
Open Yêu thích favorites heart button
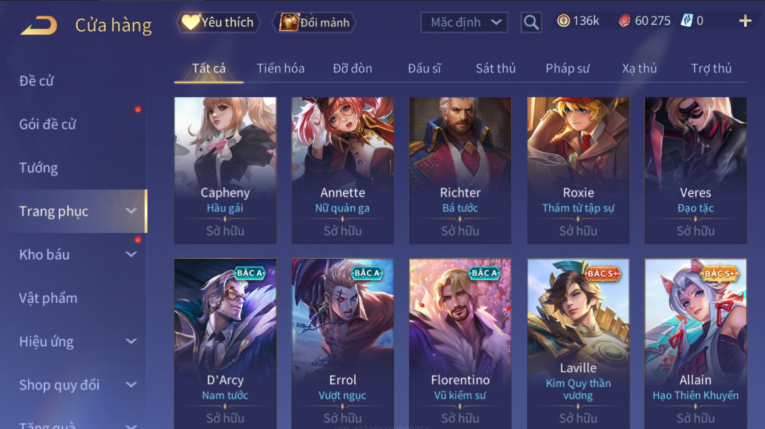[x=218, y=22]
